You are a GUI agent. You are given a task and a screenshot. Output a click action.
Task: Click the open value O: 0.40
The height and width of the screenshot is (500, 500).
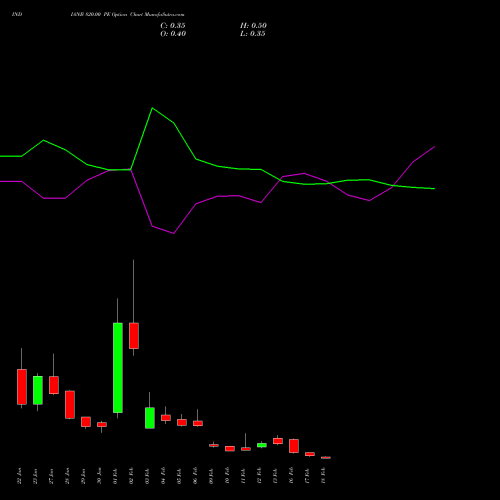pos(173,34)
